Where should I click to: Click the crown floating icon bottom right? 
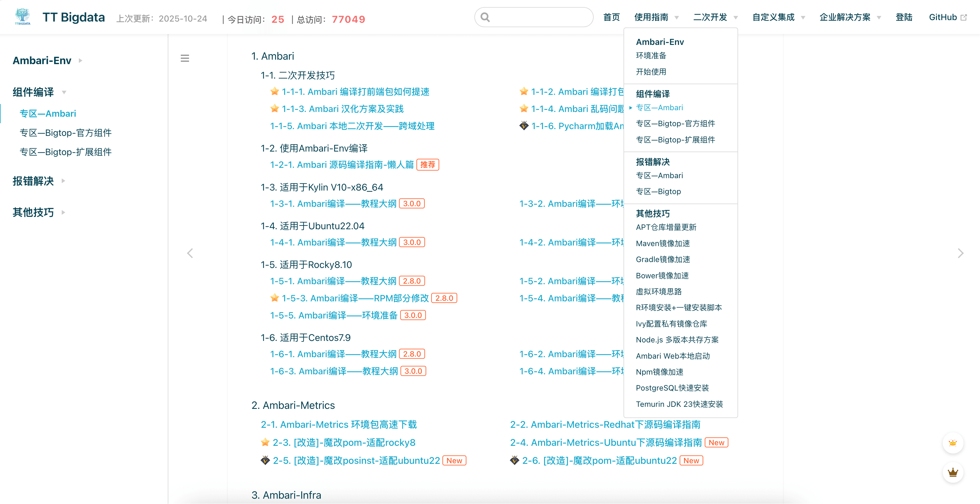tap(953, 473)
